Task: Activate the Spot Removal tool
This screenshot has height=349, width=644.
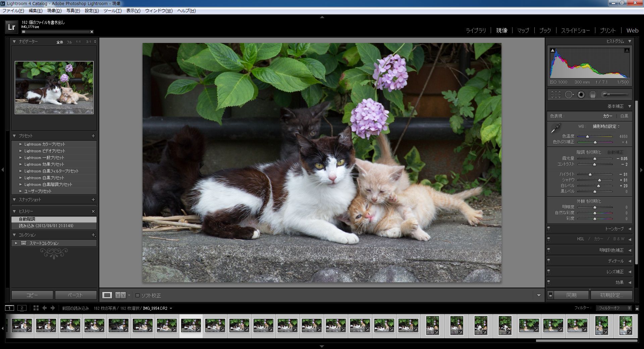Action: [x=569, y=95]
